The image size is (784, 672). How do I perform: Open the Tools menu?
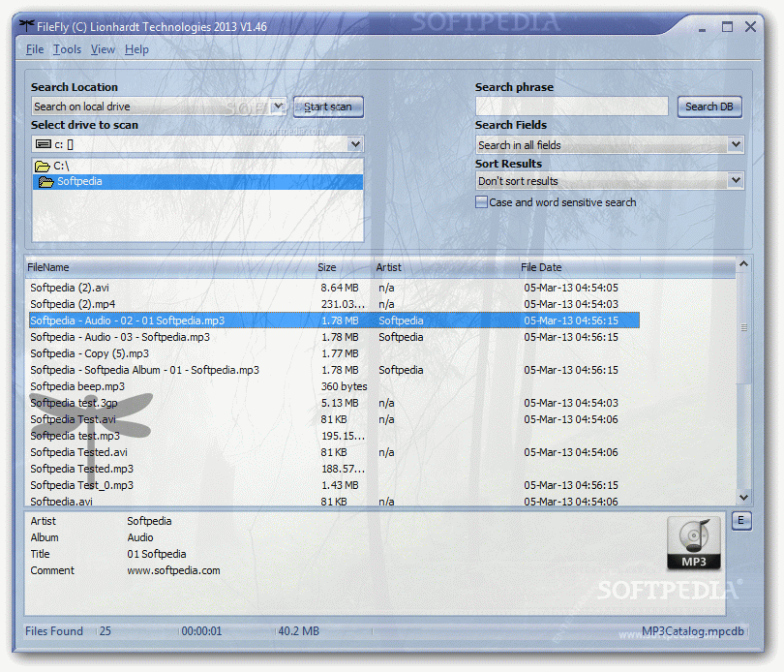pos(67,49)
